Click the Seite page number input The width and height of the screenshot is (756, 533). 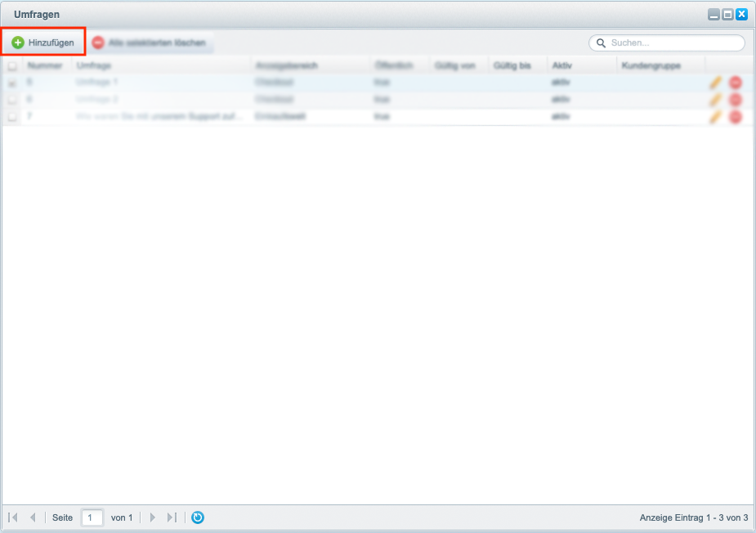click(92, 517)
